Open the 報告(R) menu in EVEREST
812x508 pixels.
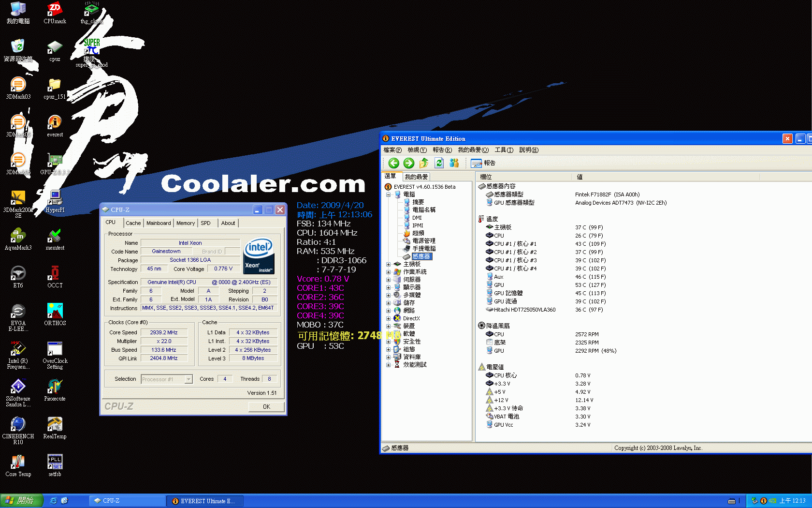pos(442,150)
